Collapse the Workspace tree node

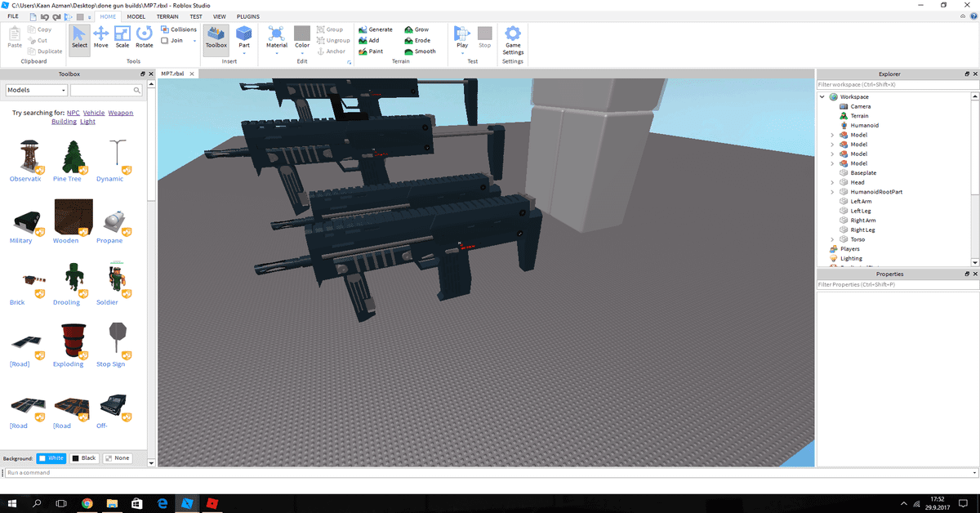point(823,97)
